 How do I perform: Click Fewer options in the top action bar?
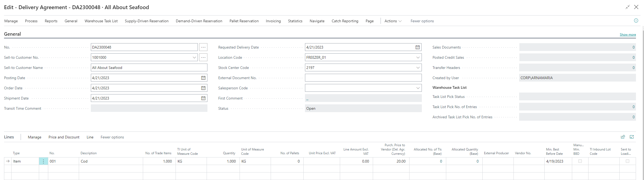tap(422, 21)
